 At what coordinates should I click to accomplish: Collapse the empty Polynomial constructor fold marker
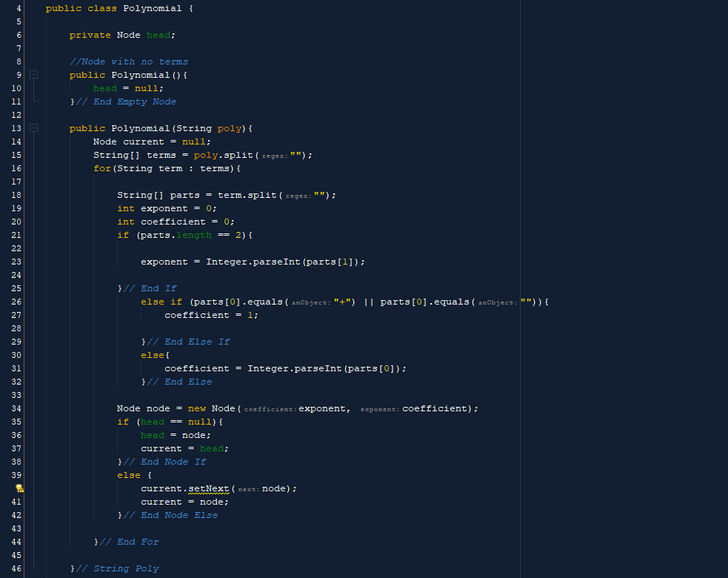click(x=33, y=74)
